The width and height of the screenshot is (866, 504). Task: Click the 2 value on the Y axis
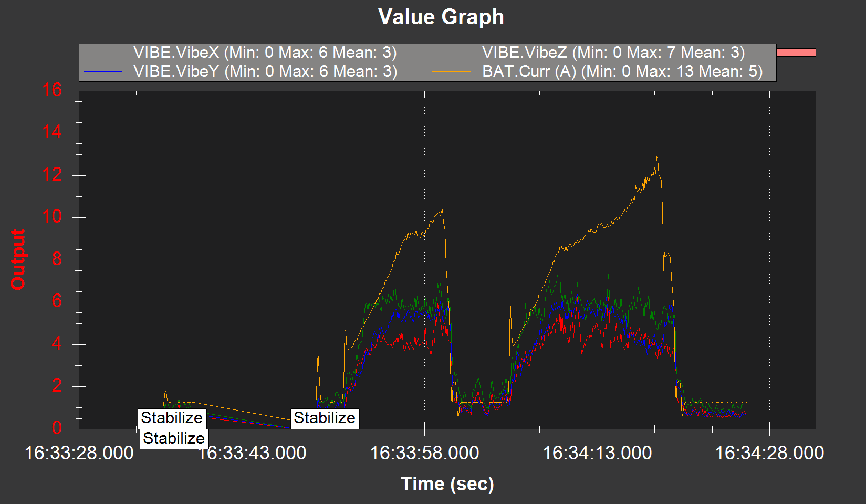point(57,386)
